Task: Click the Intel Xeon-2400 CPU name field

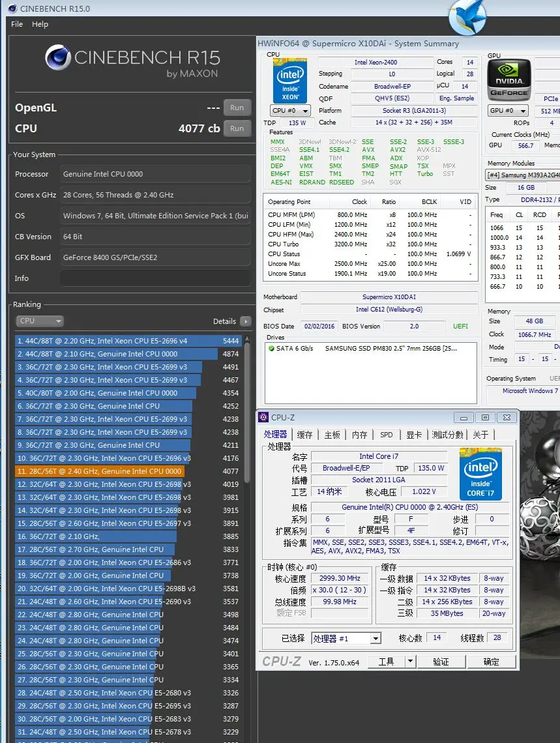Action: (376, 62)
